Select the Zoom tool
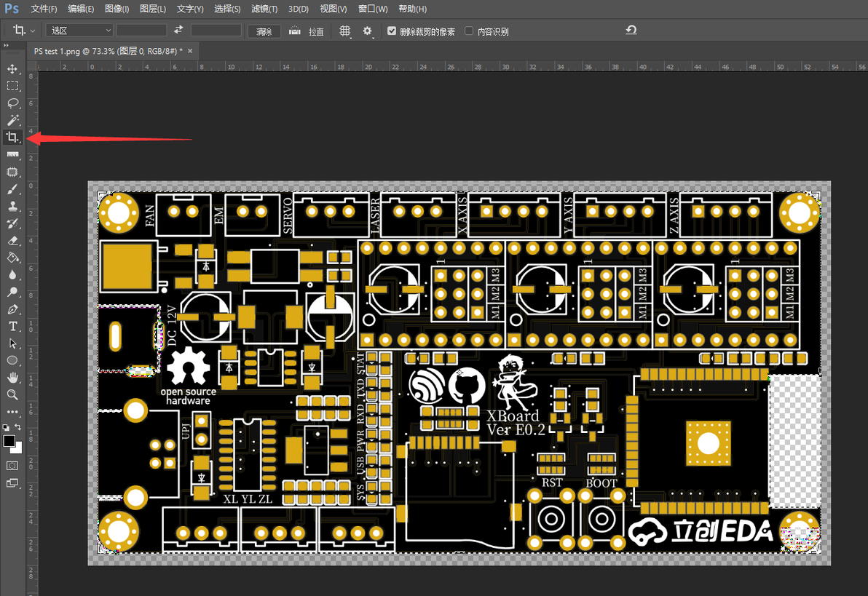The width and height of the screenshot is (868, 596). (x=12, y=394)
